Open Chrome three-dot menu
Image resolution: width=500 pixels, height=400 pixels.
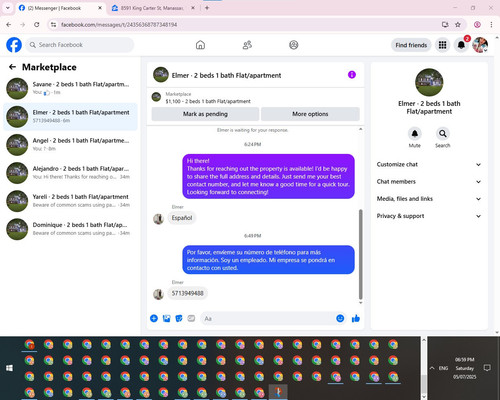coord(491,24)
